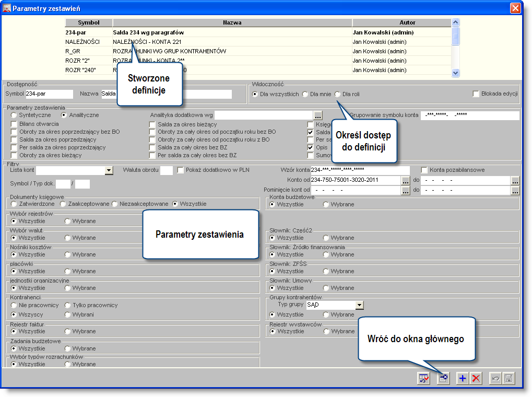532x397 pixels.
Task: Click the Wzór konta input field
Action: pos(360,170)
